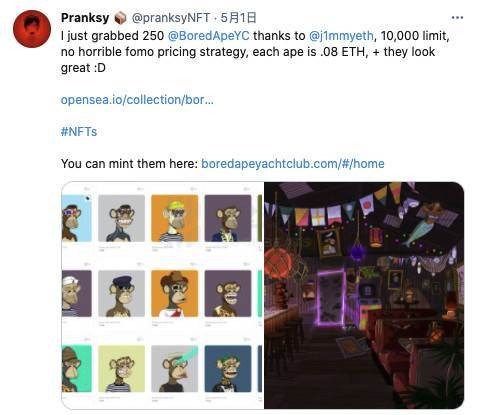Click the ape on pale yellow background
The width and height of the screenshot is (477, 415).
click(122, 369)
